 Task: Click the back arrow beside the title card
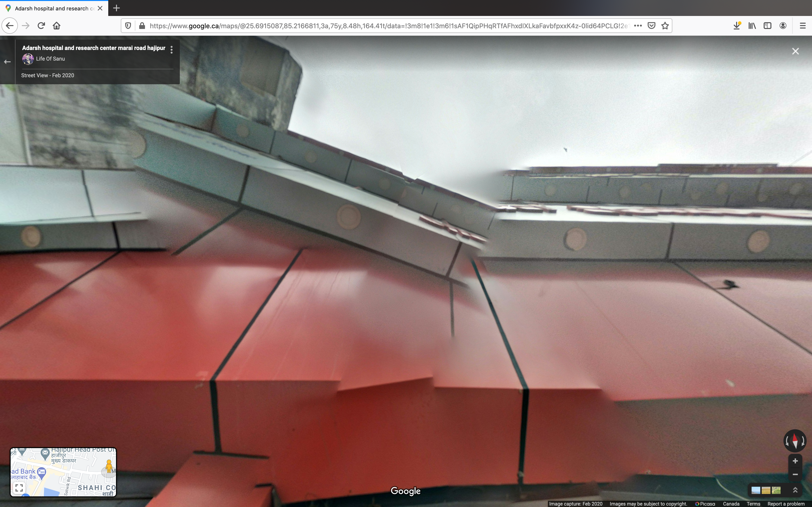tap(7, 62)
